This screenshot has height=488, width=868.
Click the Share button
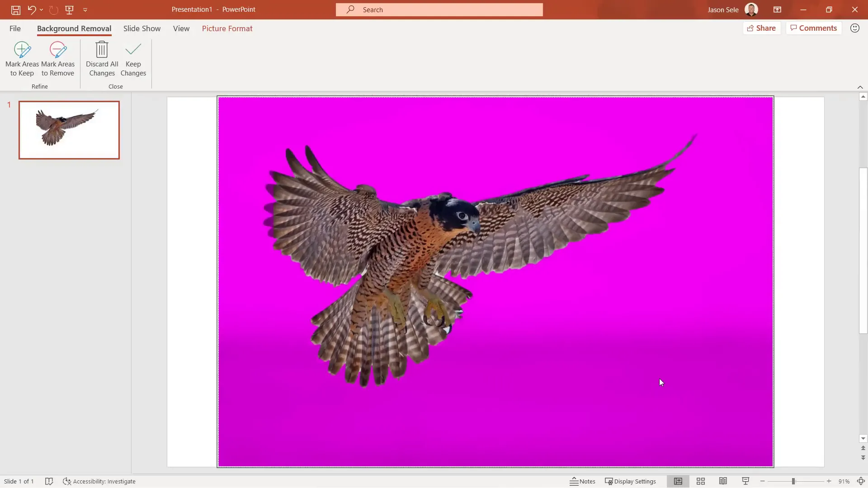pyautogui.click(x=762, y=28)
